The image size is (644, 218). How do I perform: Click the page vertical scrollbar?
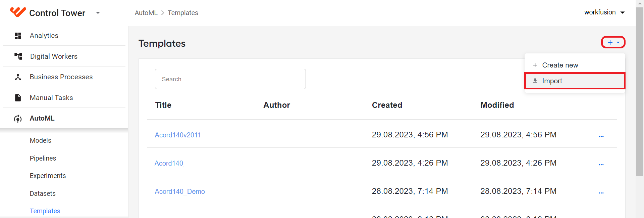640,91
